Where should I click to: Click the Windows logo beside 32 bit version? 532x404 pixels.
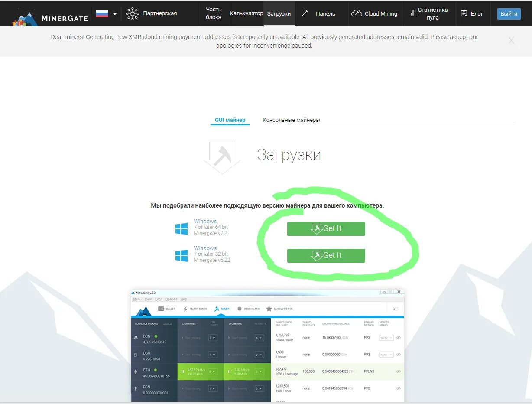coord(182,255)
